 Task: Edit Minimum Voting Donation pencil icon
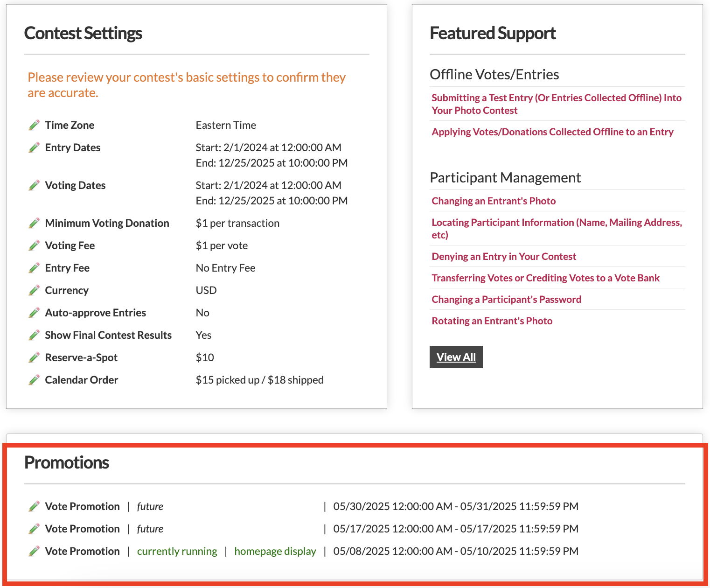[x=34, y=223]
